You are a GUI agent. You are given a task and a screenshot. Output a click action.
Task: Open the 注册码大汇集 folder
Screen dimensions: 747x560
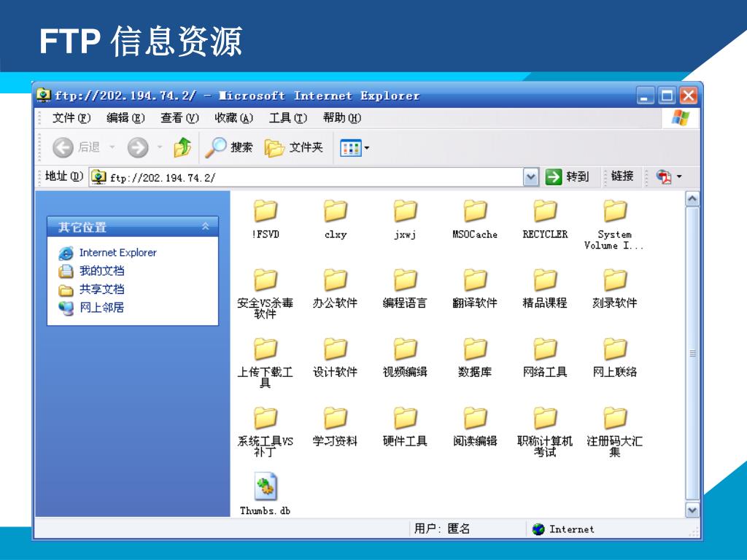(x=614, y=432)
